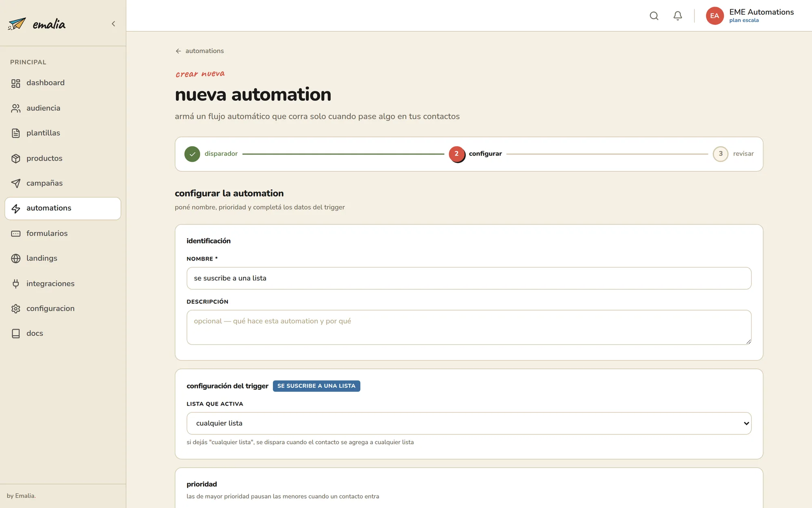Select step 3 revisar circle

721,154
